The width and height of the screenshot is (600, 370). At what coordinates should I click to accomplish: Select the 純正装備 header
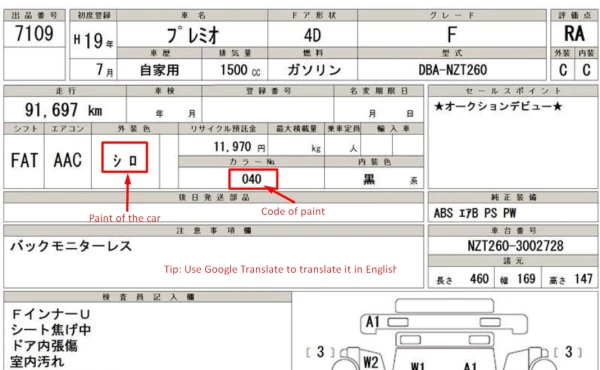click(x=514, y=197)
